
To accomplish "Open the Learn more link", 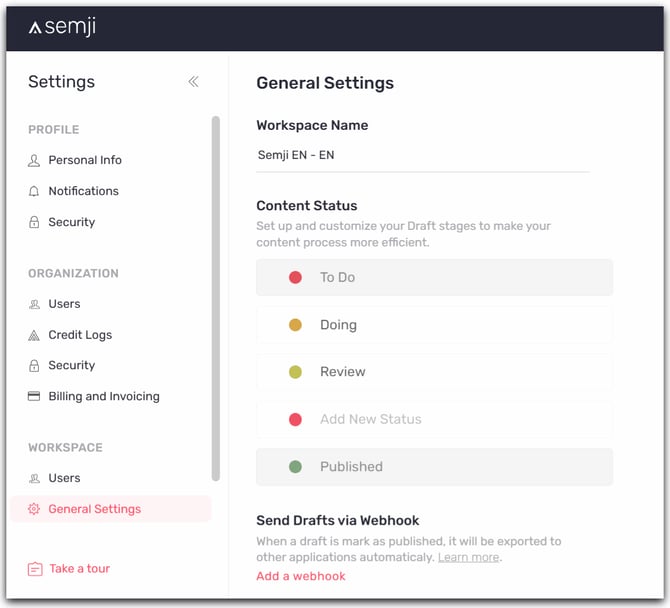I will (468, 557).
